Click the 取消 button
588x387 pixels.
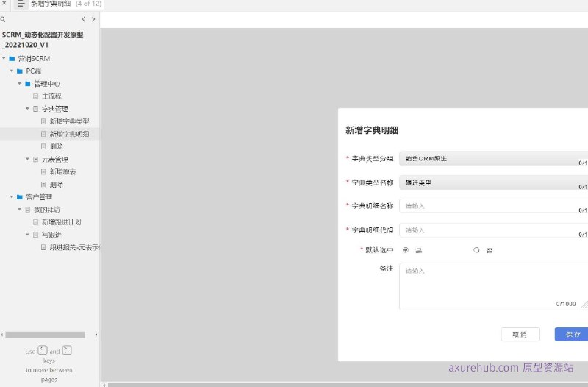[520, 335]
